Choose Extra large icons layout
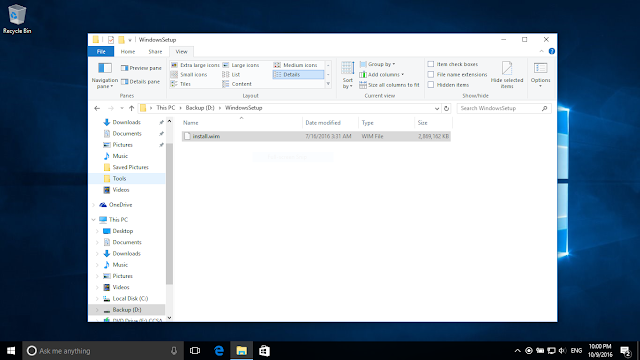The image size is (640, 360). 196,65
